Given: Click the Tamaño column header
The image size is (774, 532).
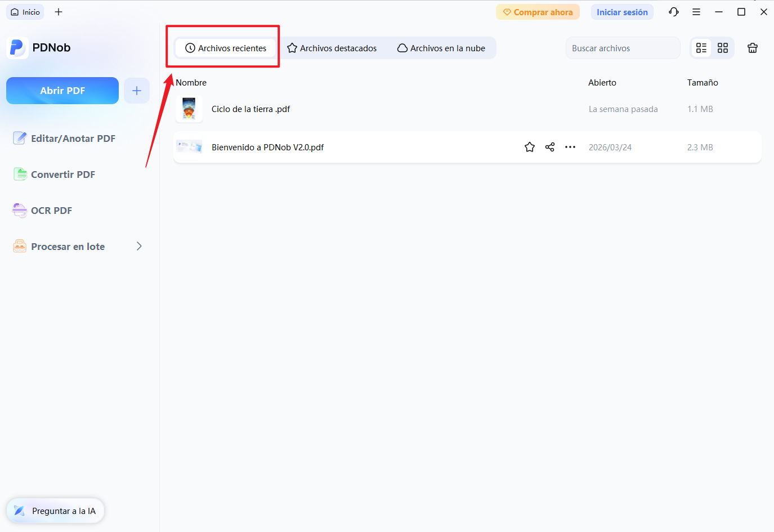Looking at the screenshot, I should tap(703, 82).
